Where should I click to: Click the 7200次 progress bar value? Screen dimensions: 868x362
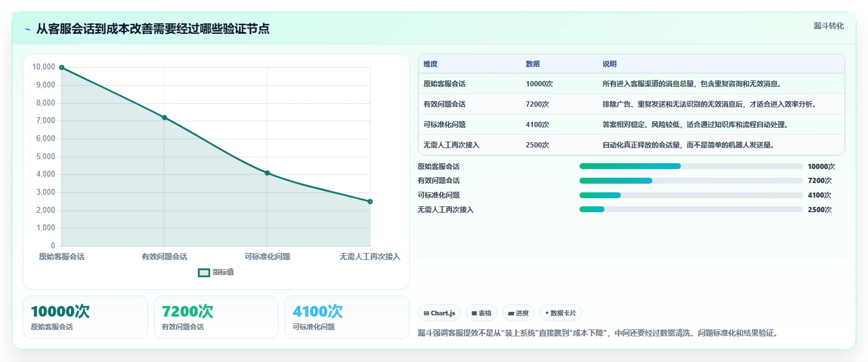[x=820, y=181]
